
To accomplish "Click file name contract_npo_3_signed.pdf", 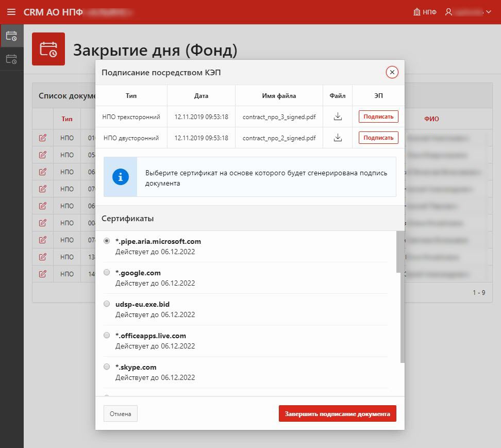I will click(x=279, y=117).
